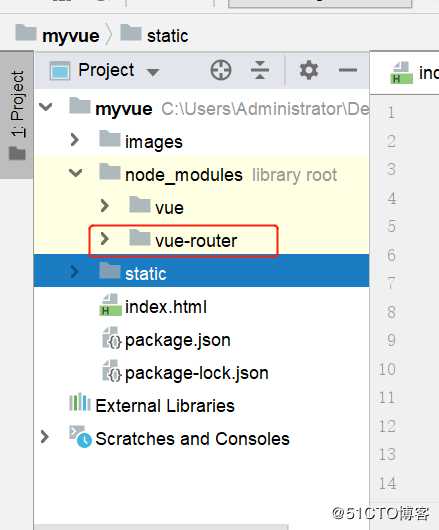Screen dimensions: 439x530
Task: Toggle the 1: Project side tab
Action: pyautogui.click(x=17, y=115)
